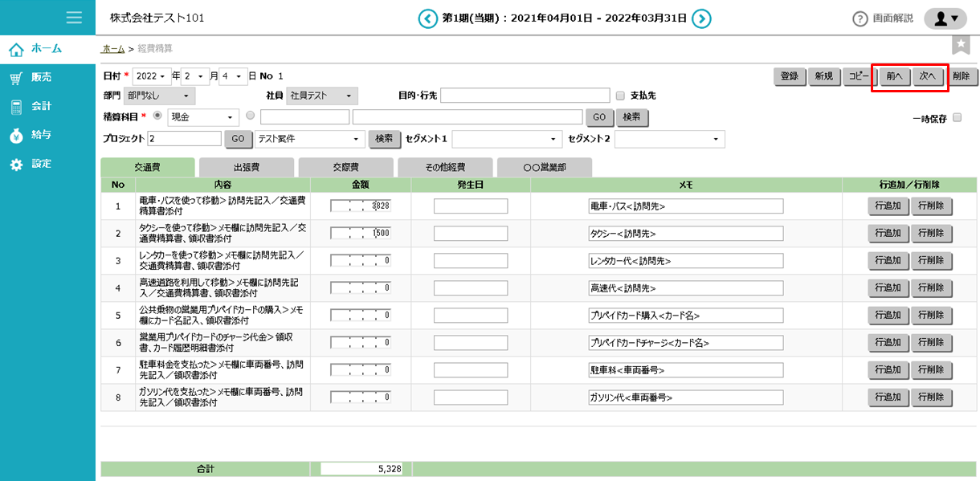Click the ホーム breadcrumb link

tap(113, 49)
